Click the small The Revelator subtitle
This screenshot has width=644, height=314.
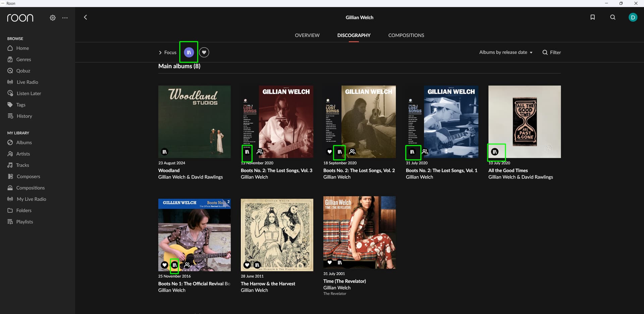tap(335, 294)
